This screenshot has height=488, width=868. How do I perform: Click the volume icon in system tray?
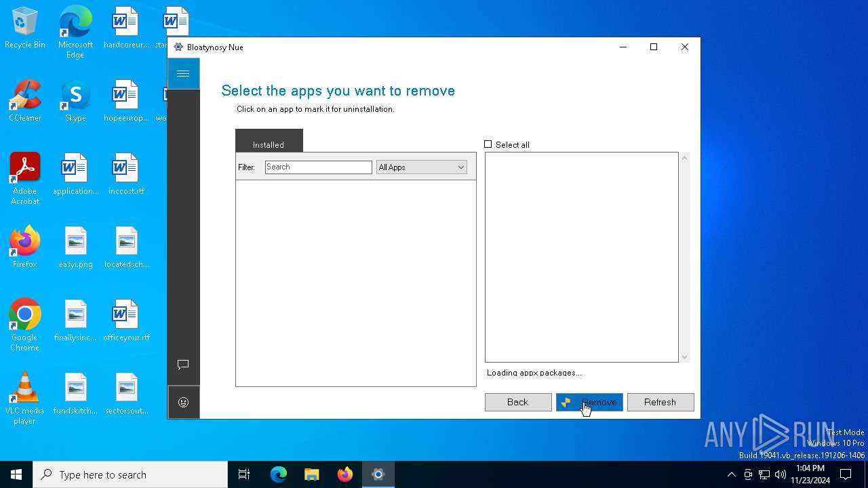(x=781, y=474)
